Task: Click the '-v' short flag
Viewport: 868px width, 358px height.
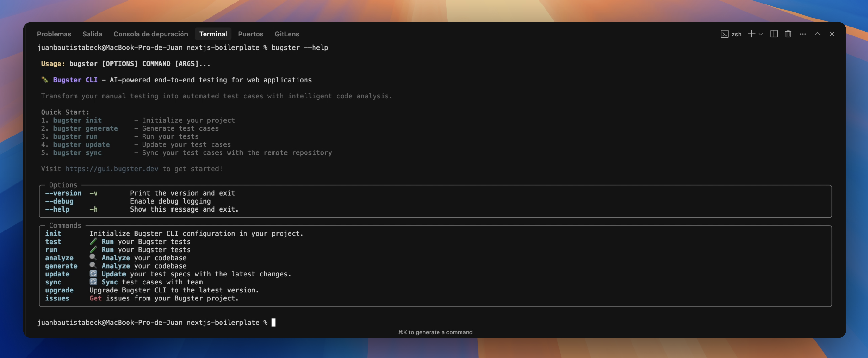Action: pyautogui.click(x=93, y=193)
